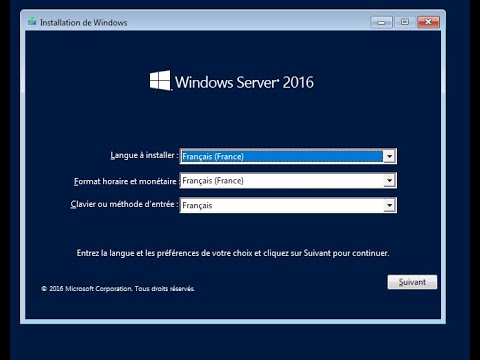Click the Clavier ou méthode d'entrée label

tap(124, 204)
